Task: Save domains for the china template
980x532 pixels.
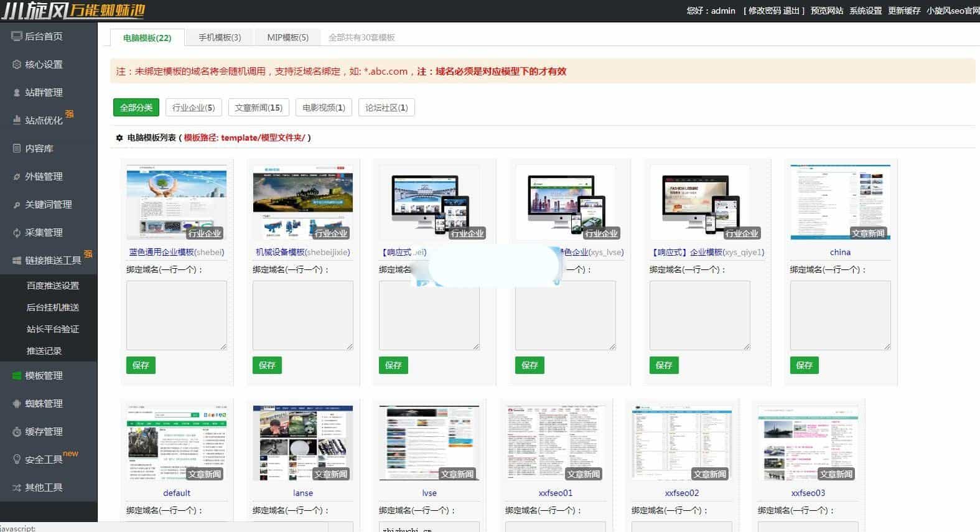Action: point(805,365)
